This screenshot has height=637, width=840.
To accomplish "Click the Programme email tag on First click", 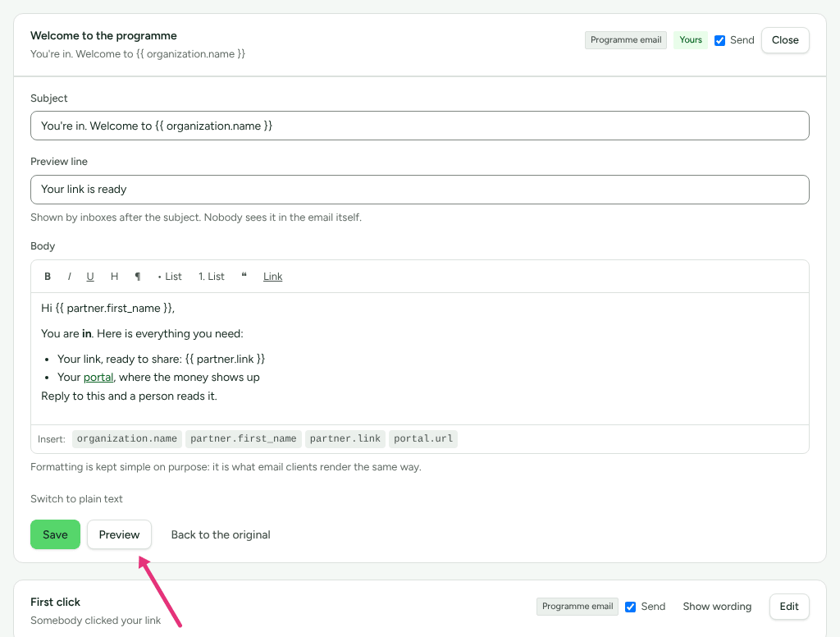I will [x=577, y=607].
